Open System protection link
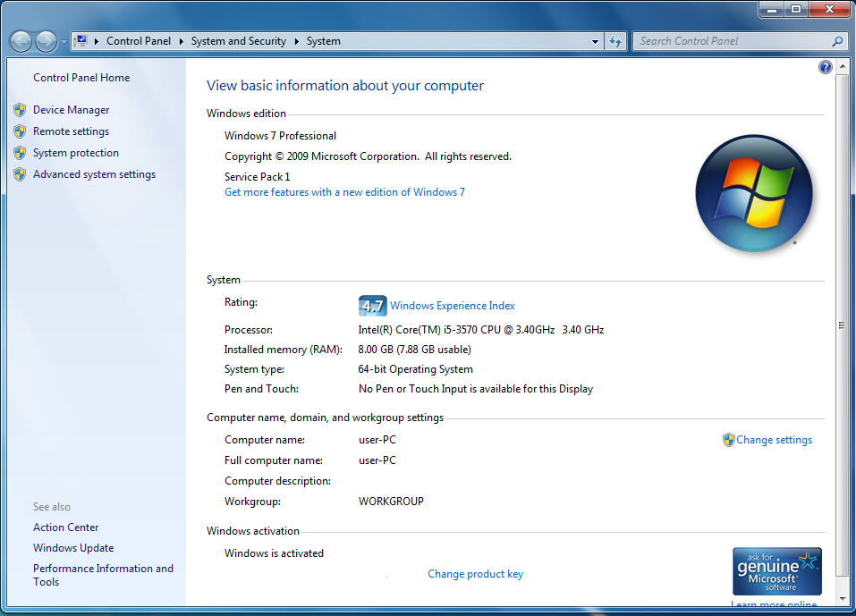 [x=76, y=153]
